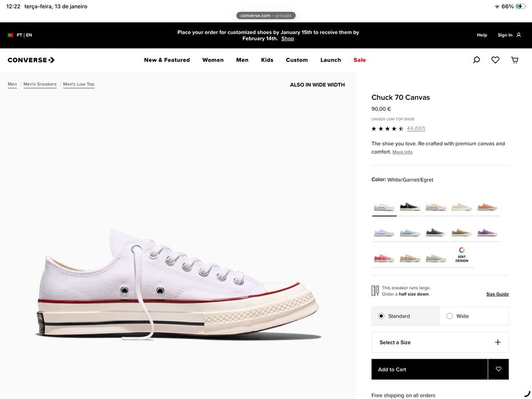Click the Sign In user icon
The width and height of the screenshot is (532, 399).
click(x=518, y=35)
